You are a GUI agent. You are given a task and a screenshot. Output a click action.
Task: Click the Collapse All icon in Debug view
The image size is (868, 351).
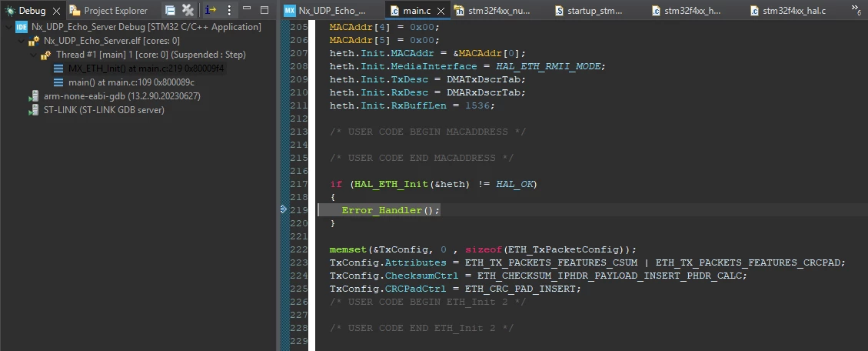click(x=171, y=10)
